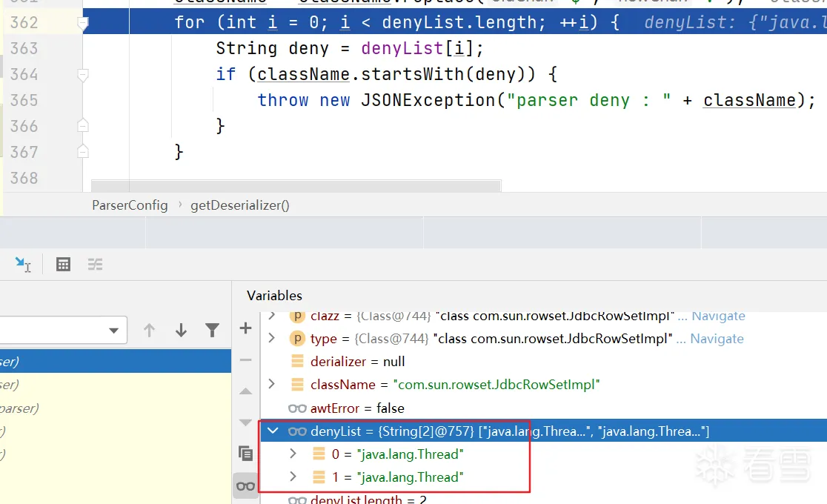This screenshot has height=504, width=827.
Task: Click the New Watch plus icon
Action: [x=246, y=328]
